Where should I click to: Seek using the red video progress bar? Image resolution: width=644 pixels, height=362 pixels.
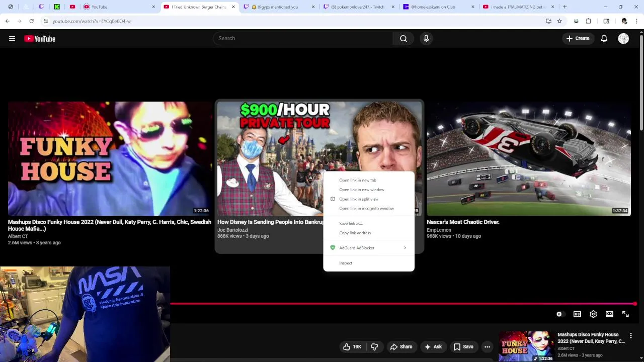click(x=403, y=304)
